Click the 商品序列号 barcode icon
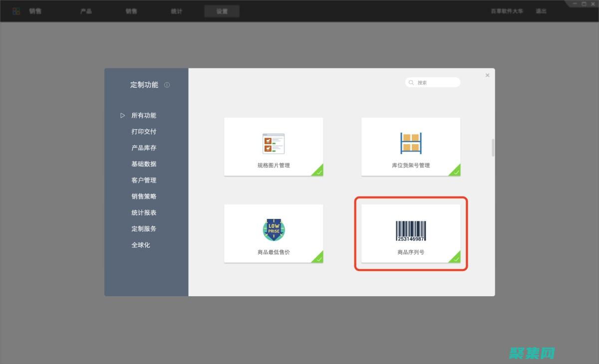The height and width of the screenshot is (364, 599). click(410, 229)
